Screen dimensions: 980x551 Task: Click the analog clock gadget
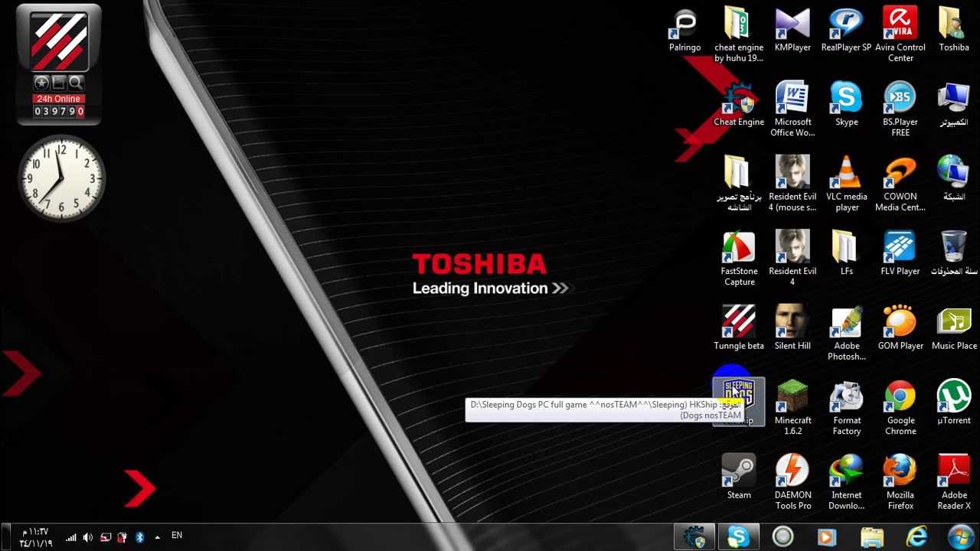(x=61, y=178)
